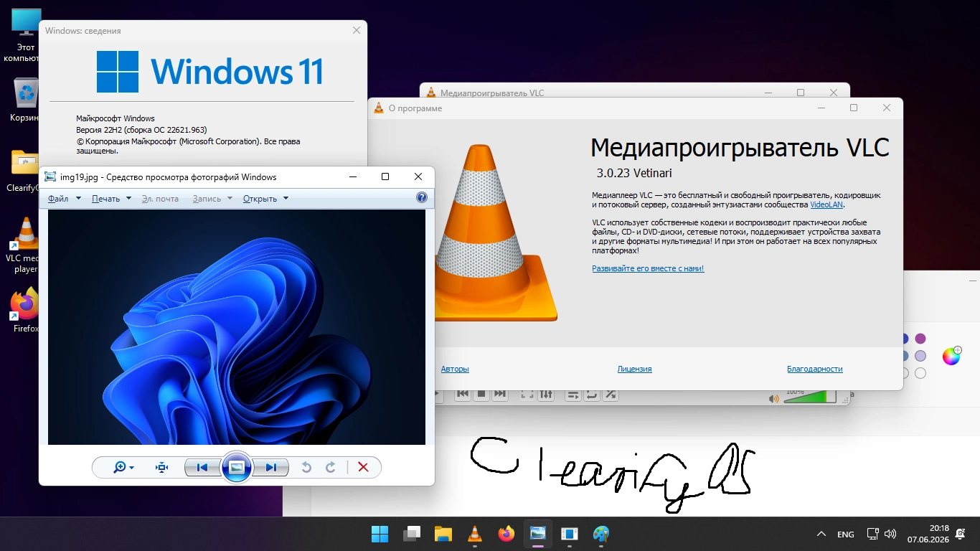Open File Explorer from the taskbar

[x=443, y=534]
